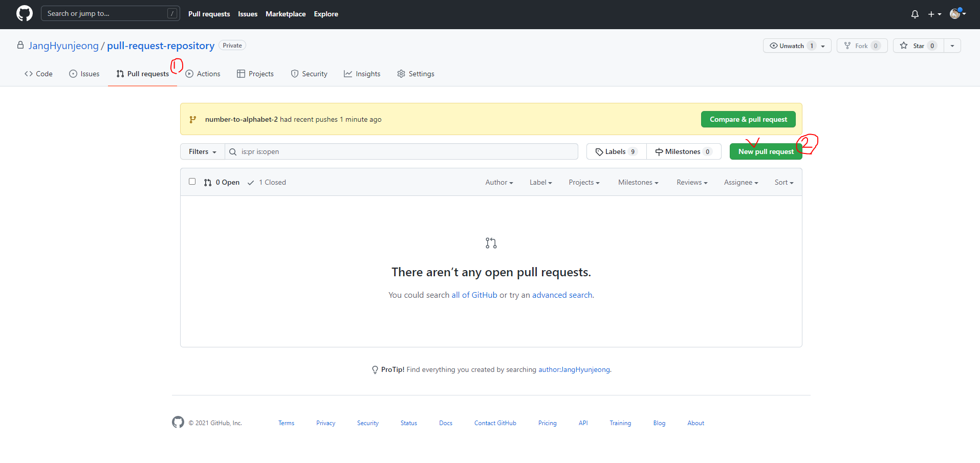Open the plus create-new dropdown

point(934,14)
